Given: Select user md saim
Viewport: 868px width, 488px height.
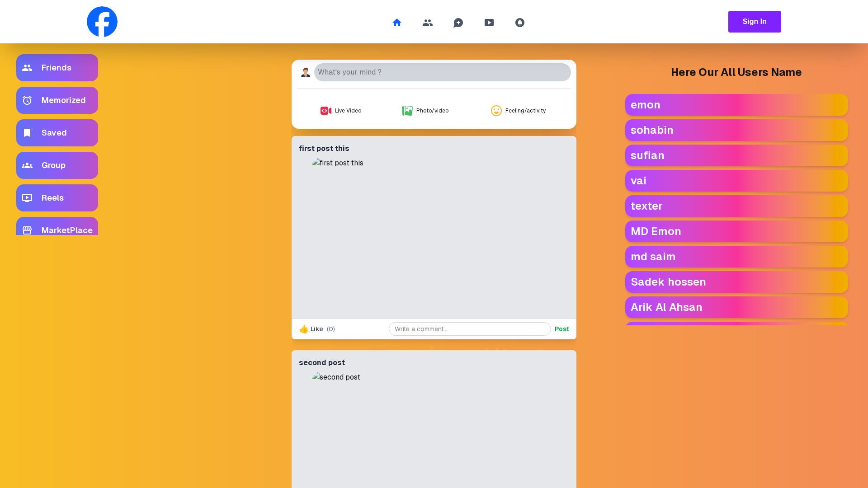Looking at the screenshot, I should pyautogui.click(x=736, y=257).
